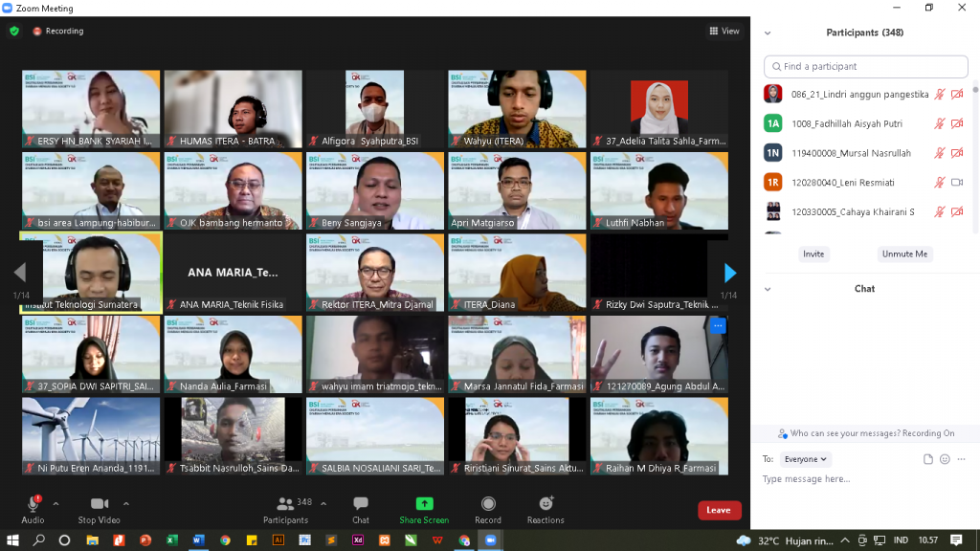Open Word from the taskbar
980x551 pixels.
(199, 540)
